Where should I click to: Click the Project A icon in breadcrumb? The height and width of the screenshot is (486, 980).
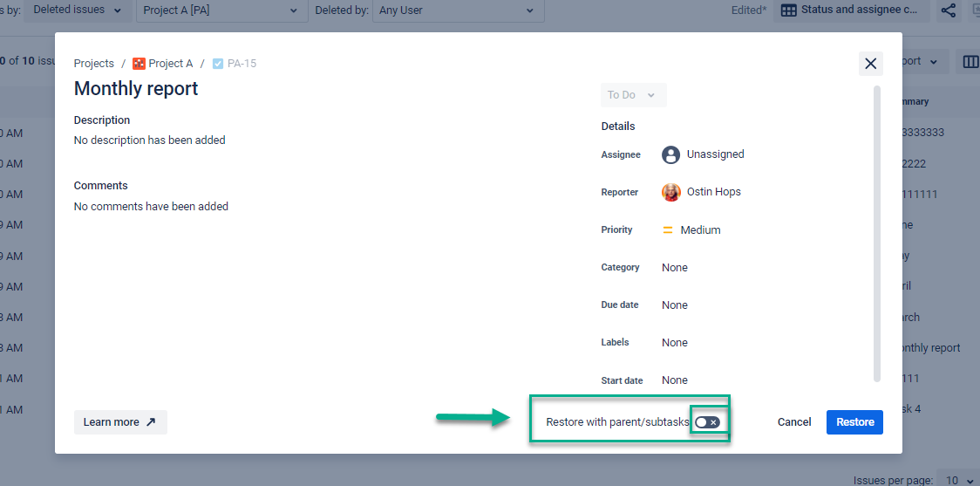click(x=139, y=64)
